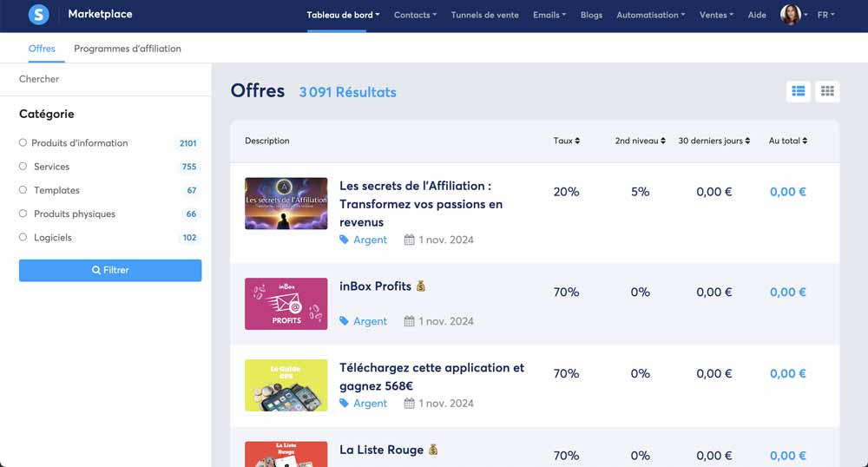The width and height of the screenshot is (868, 467).
Task: Open the Emails dropdown menu
Action: (549, 15)
